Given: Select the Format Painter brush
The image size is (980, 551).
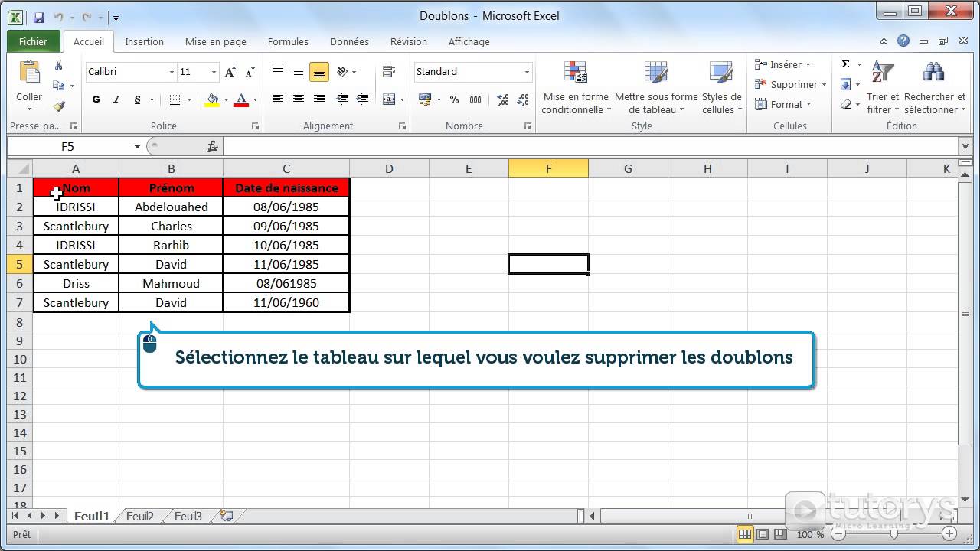Looking at the screenshot, I should [59, 106].
